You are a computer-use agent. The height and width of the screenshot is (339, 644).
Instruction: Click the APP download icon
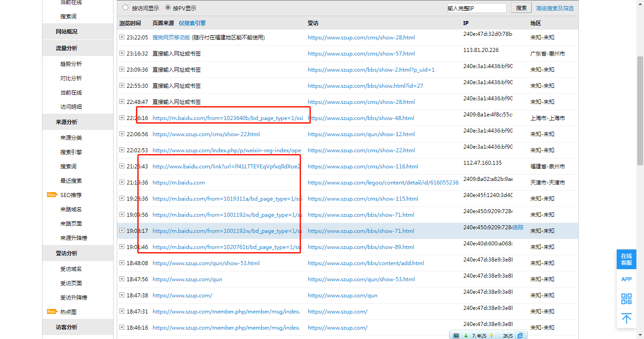[626, 279]
